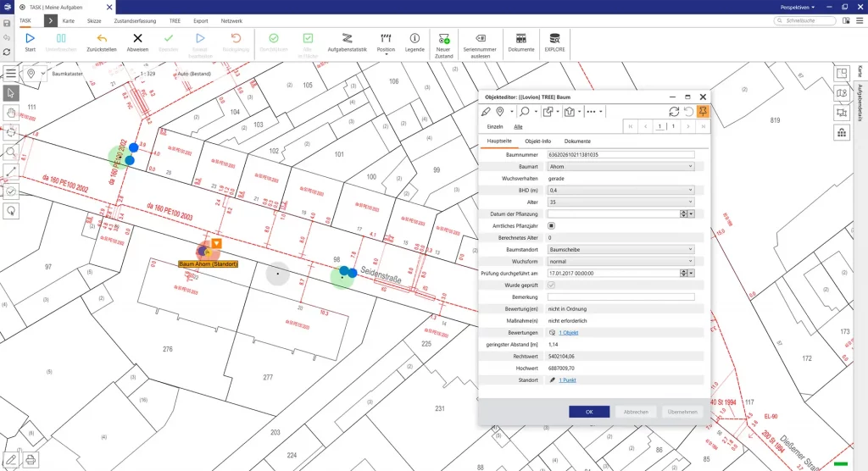
Task: Click the Bemerkung text field
Action: point(620,297)
